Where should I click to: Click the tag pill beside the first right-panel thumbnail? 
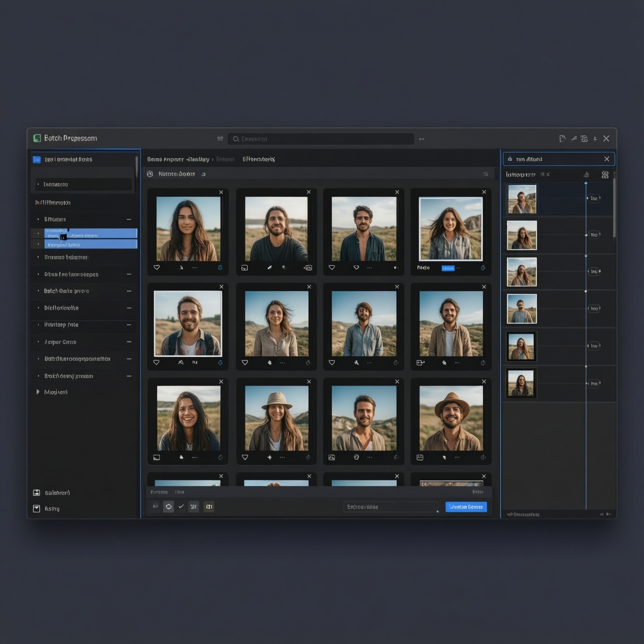click(594, 198)
